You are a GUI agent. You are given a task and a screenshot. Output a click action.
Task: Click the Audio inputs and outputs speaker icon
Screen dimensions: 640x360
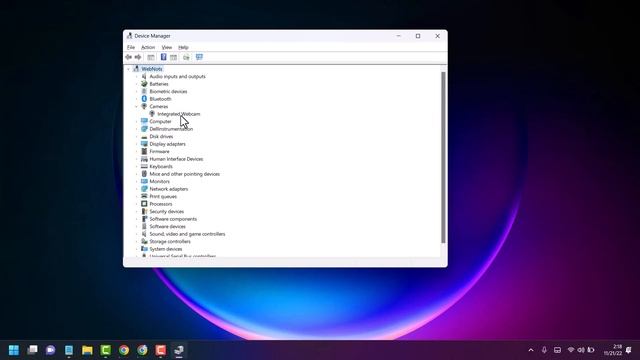pos(144,76)
